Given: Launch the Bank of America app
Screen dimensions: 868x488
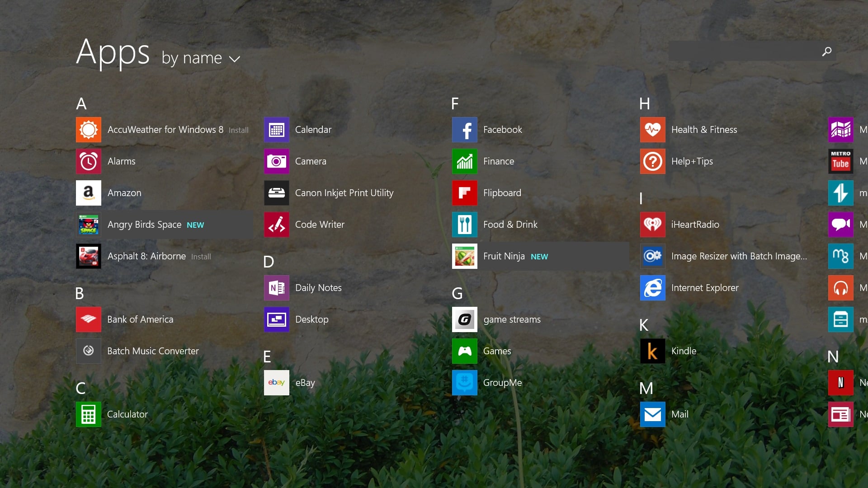Looking at the screenshot, I should (140, 319).
